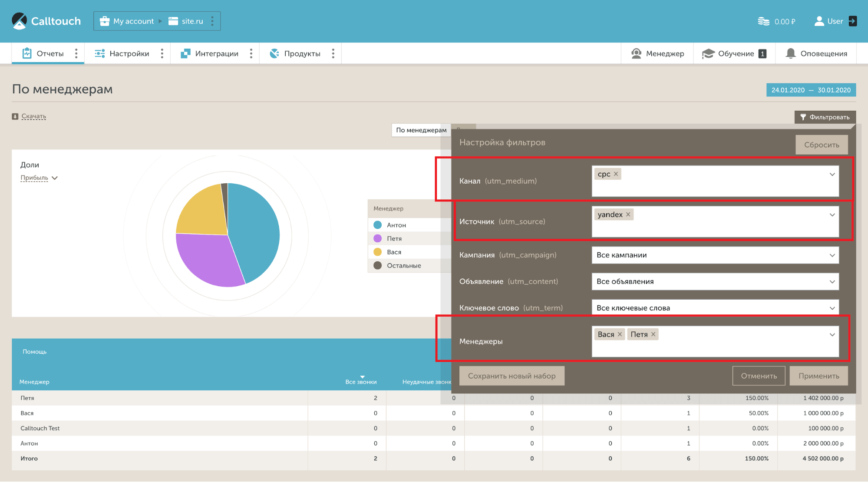Click the balance coins icon

coord(763,21)
